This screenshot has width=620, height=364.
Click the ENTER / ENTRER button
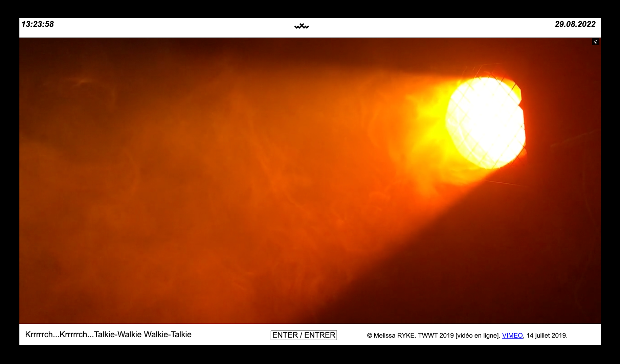(x=304, y=335)
